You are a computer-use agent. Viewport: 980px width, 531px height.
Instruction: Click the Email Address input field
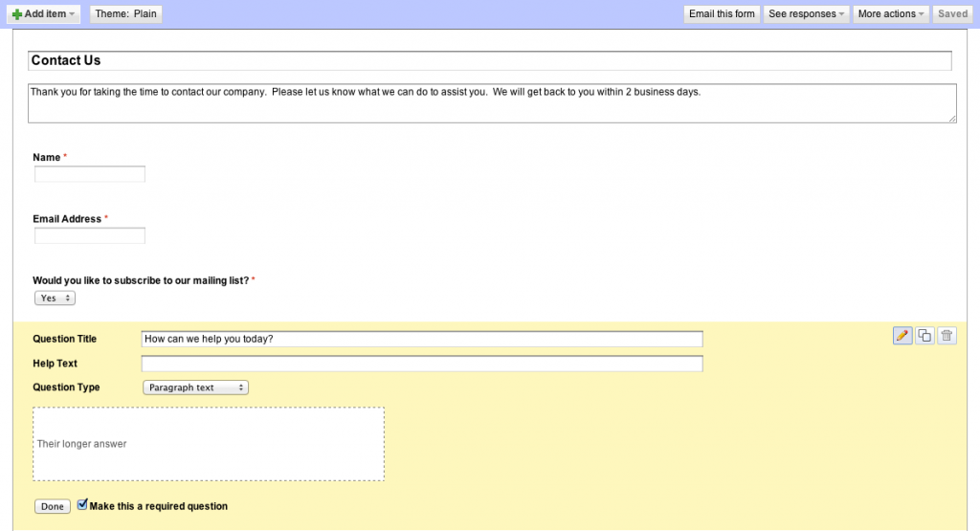(x=90, y=235)
